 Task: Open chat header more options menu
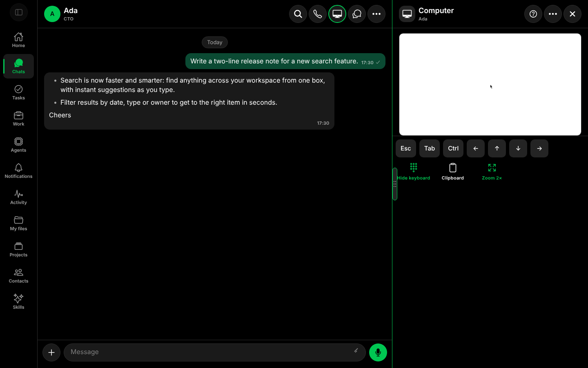[376, 14]
